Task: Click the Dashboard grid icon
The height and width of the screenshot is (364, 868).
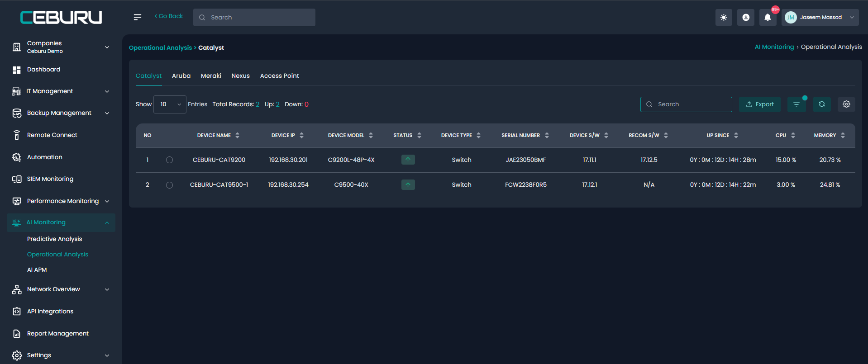Action: [17, 70]
